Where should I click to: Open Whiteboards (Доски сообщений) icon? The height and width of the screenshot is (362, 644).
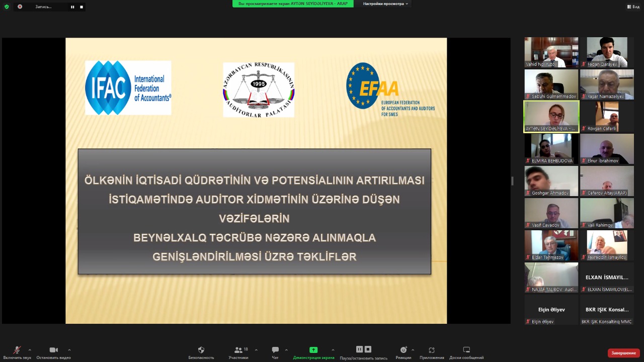(466, 350)
